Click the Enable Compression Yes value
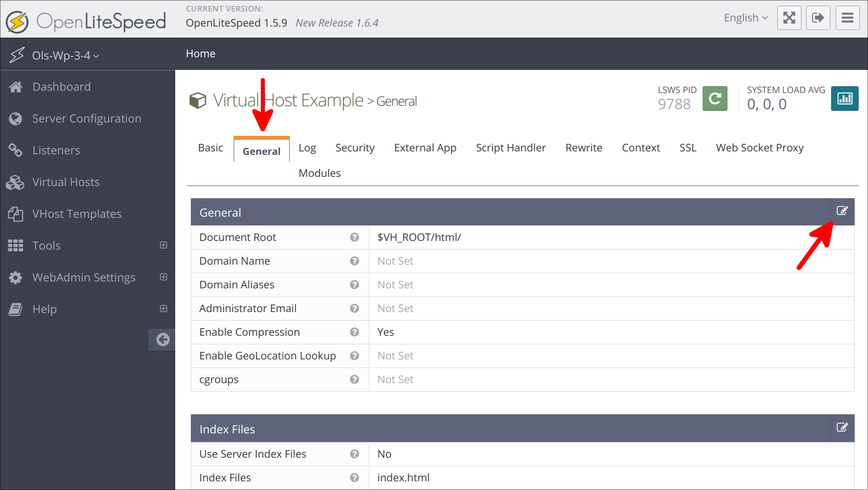 (385, 332)
